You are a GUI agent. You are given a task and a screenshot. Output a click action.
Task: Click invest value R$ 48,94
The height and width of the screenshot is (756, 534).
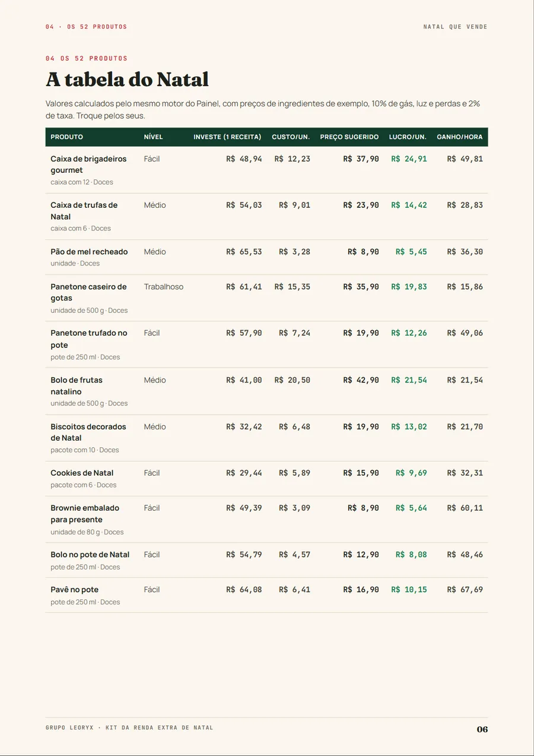tap(244, 159)
